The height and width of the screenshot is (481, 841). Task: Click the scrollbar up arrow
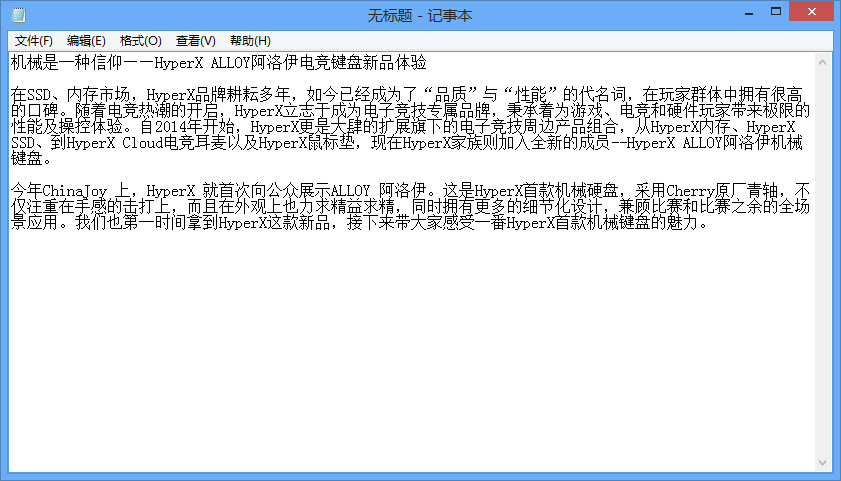(822, 62)
